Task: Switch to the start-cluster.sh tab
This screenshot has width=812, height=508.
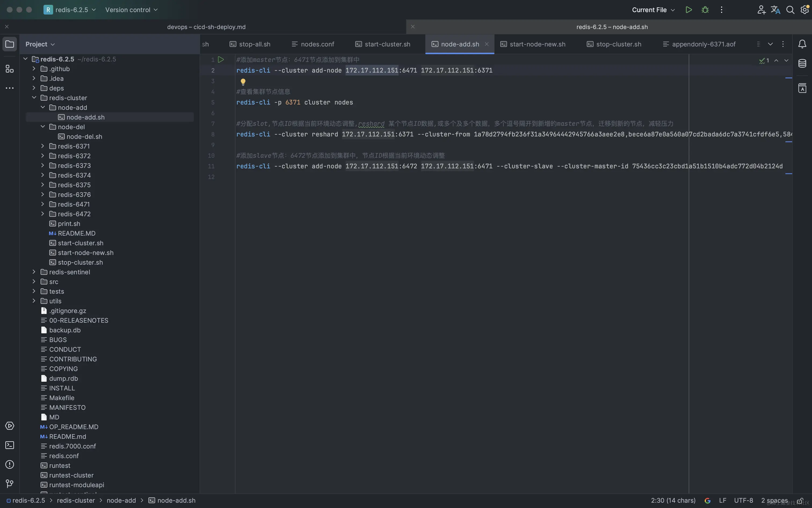Action: click(x=383, y=44)
